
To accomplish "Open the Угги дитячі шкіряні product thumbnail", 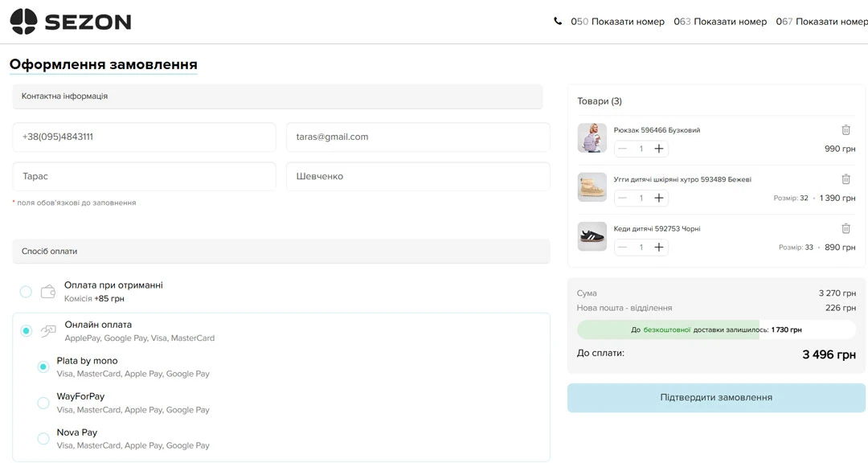I will [x=592, y=187].
